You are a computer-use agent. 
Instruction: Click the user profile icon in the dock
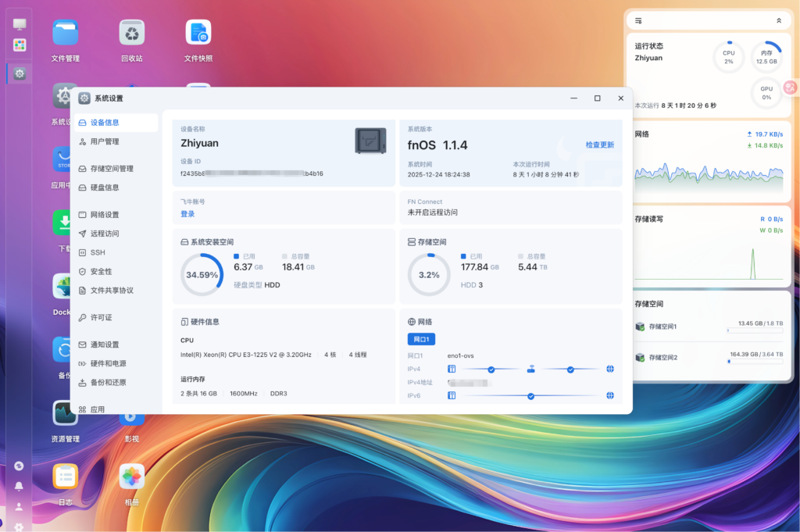[x=19, y=506]
